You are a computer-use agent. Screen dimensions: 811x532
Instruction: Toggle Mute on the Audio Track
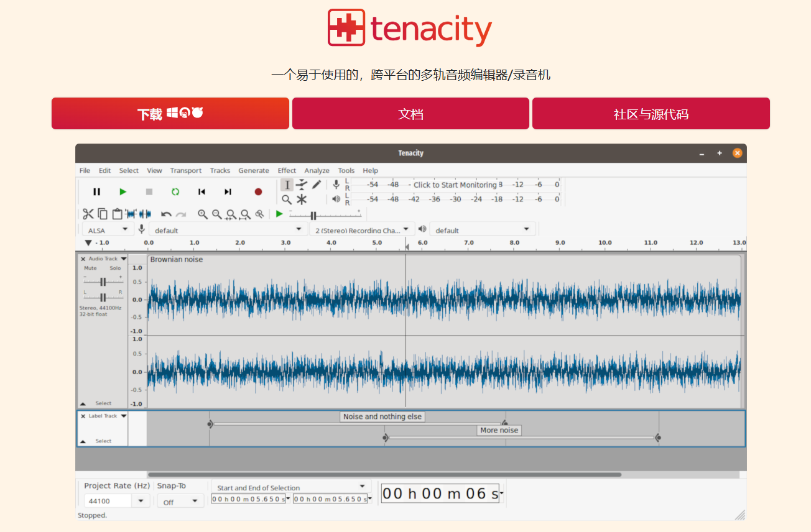click(x=90, y=268)
